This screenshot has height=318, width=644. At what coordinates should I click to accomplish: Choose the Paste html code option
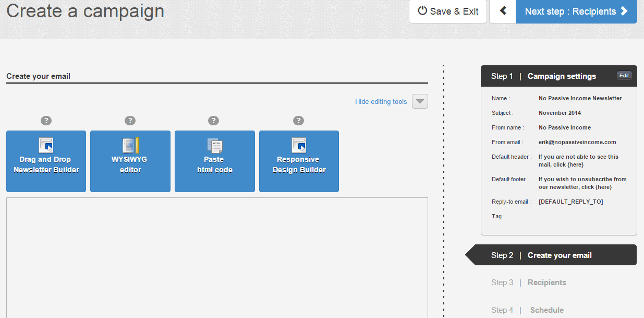[x=214, y=161]
